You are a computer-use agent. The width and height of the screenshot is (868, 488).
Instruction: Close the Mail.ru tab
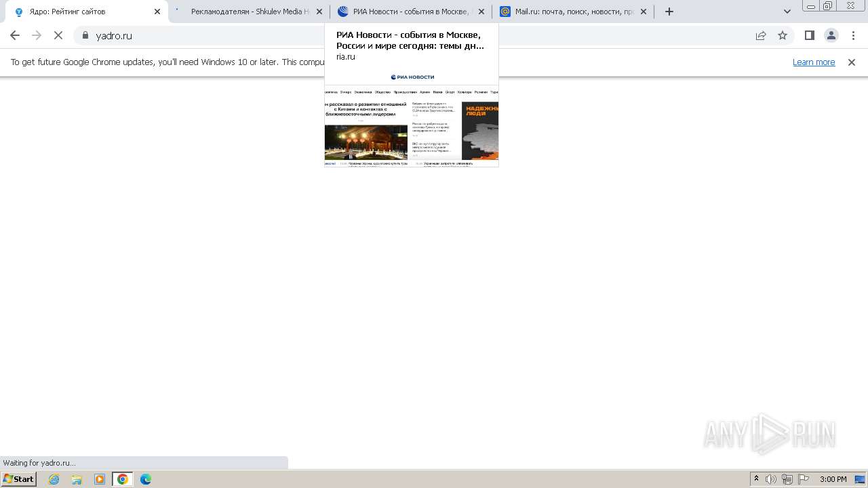(x=644, y=12)
